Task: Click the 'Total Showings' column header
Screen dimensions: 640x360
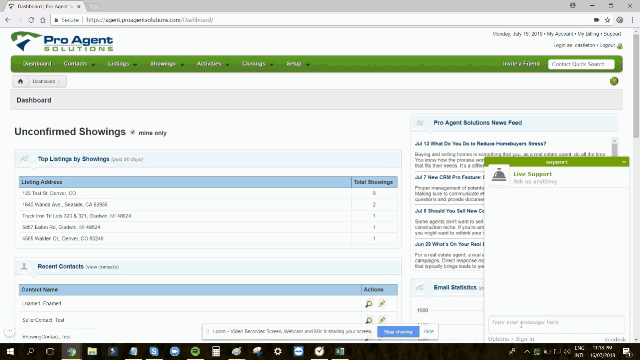Action: (x=374, y=182)
